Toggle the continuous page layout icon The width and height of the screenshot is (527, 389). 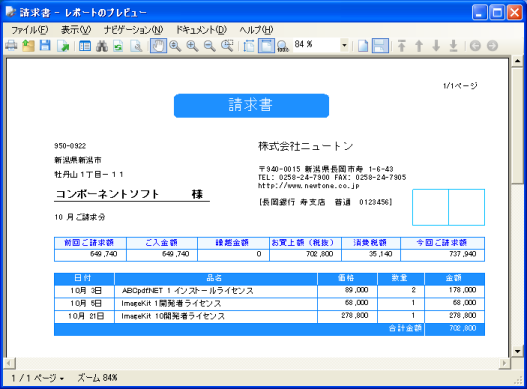[380, 46]
